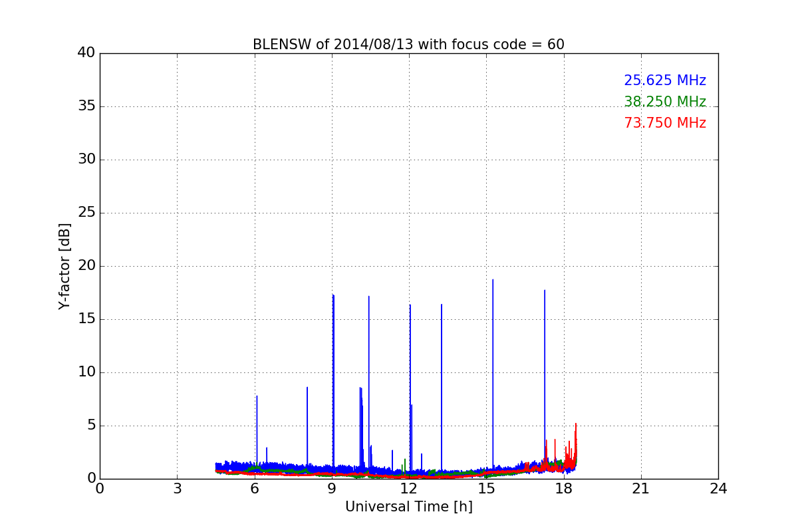Viewport: 798px width, 532px height.
Task: Click the Universal Time [h] axis label
Action: click(408, 507)
